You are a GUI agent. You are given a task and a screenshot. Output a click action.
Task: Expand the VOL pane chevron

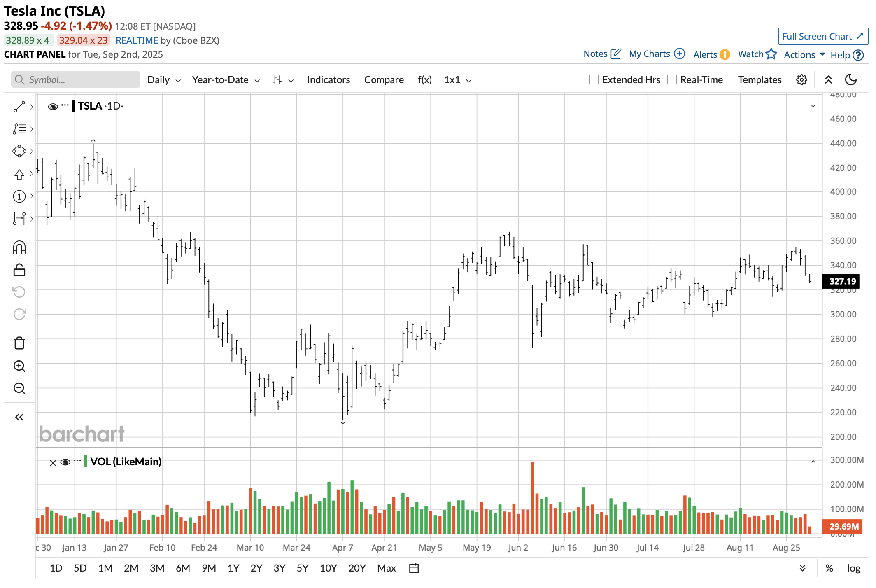pos(813,462)
